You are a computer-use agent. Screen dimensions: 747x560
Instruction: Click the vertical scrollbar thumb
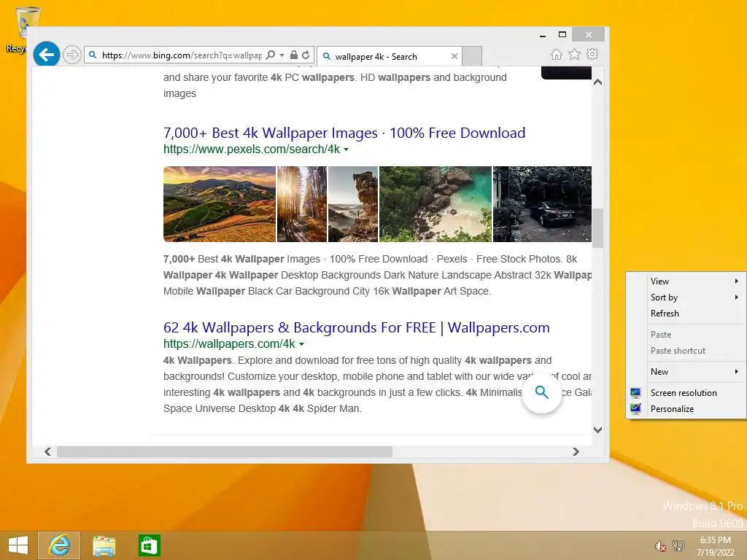(x=598, y=227)
